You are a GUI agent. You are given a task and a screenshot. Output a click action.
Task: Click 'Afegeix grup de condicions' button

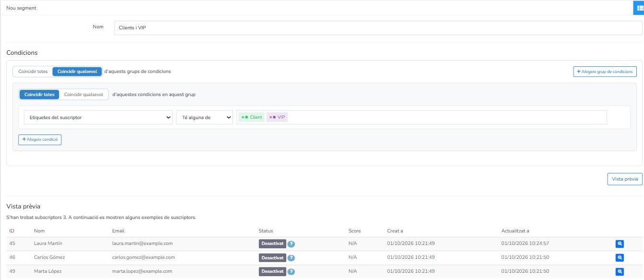(x=605, y=72)
